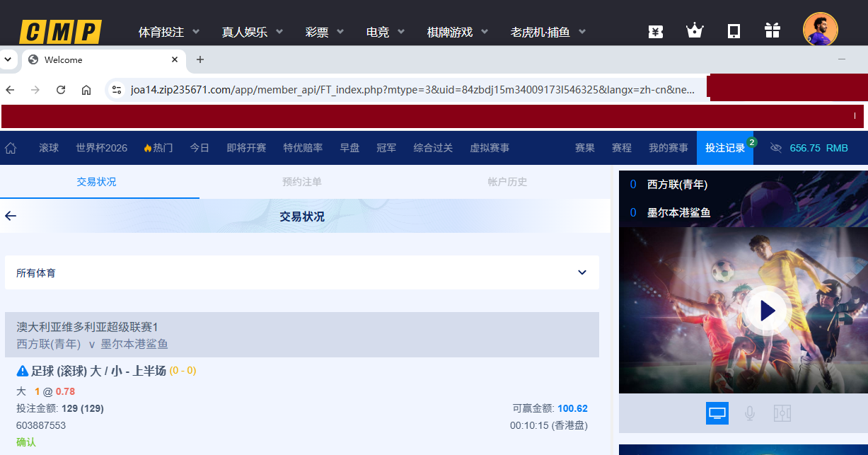This screenshot has width=868, height=455.
Task: Select the football pitch tracker icon
Action: click(x=782, y=413)
